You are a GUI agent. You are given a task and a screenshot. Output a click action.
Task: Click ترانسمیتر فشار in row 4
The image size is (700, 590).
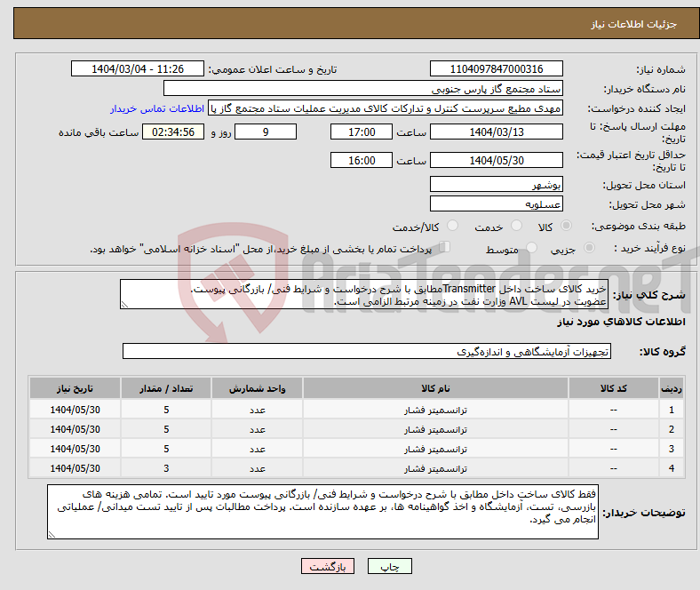coord(435,468)
